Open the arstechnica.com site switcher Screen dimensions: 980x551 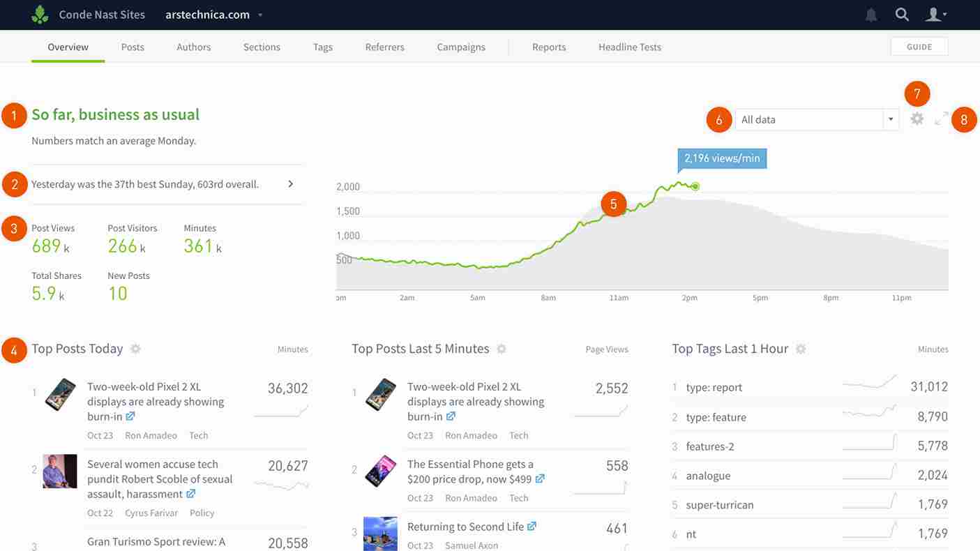[x=207, y=13]
